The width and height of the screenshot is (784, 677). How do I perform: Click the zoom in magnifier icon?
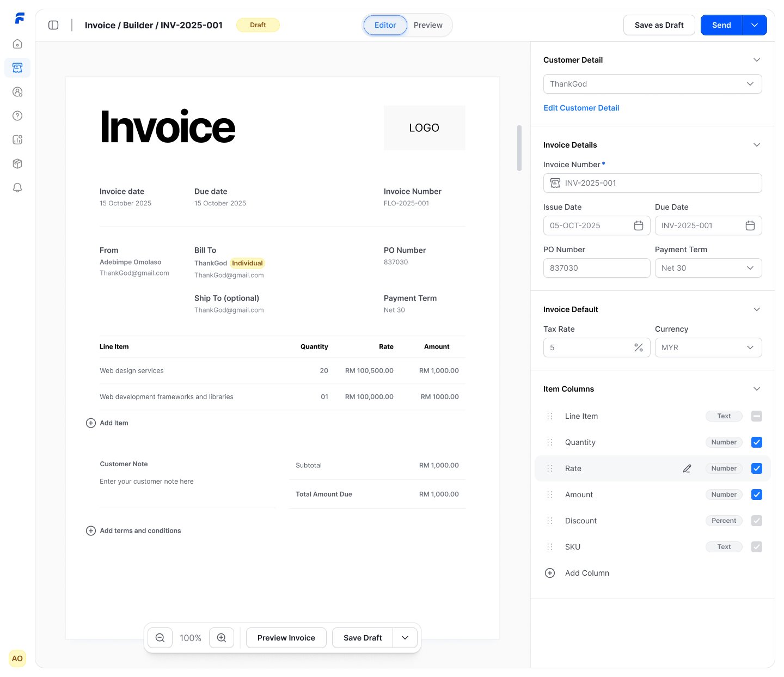[x=222, y=638]
